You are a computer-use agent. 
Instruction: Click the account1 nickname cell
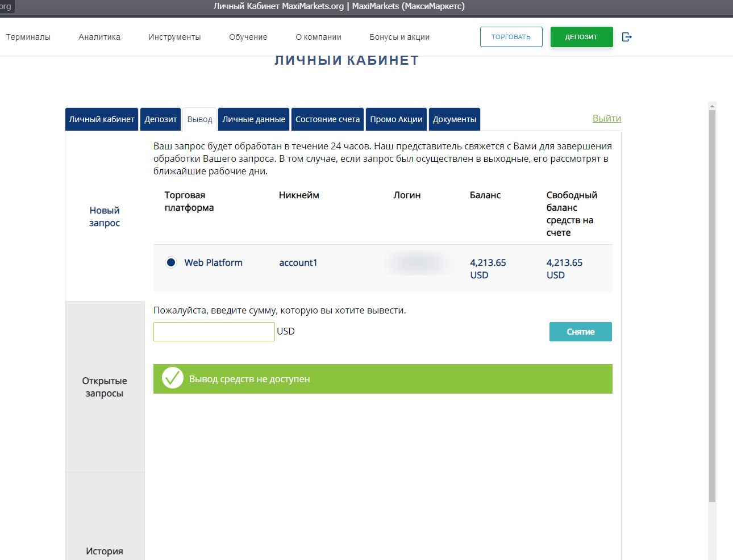(298, 262)
